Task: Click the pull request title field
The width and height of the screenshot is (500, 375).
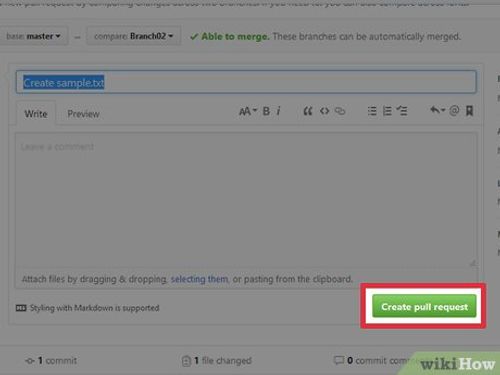Action: point(246,82)
